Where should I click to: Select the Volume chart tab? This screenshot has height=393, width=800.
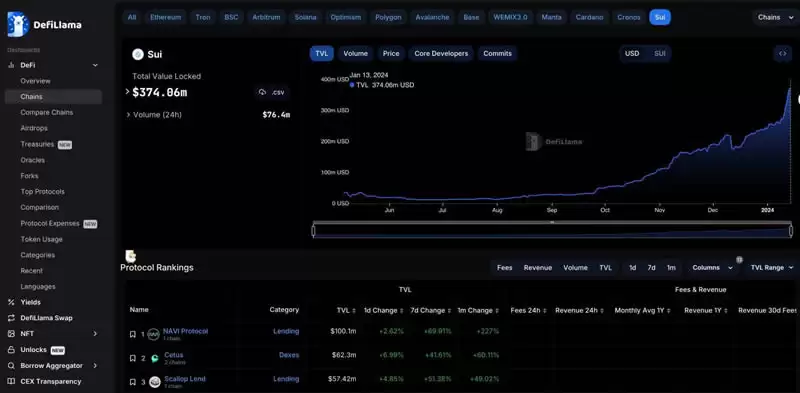pos(355,54)
